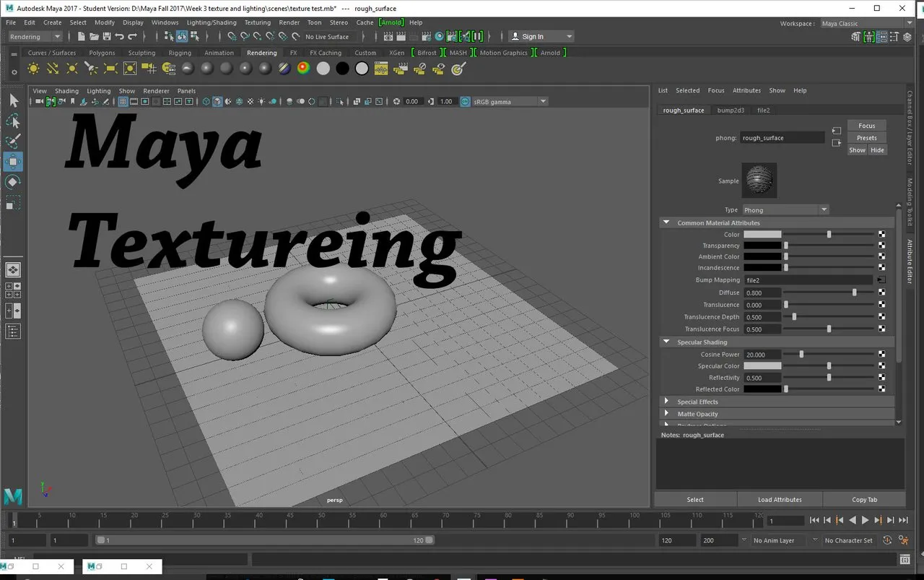Toggle sRGB gamma view transform icon
This screenshot has width=924, height=580.
466,102
